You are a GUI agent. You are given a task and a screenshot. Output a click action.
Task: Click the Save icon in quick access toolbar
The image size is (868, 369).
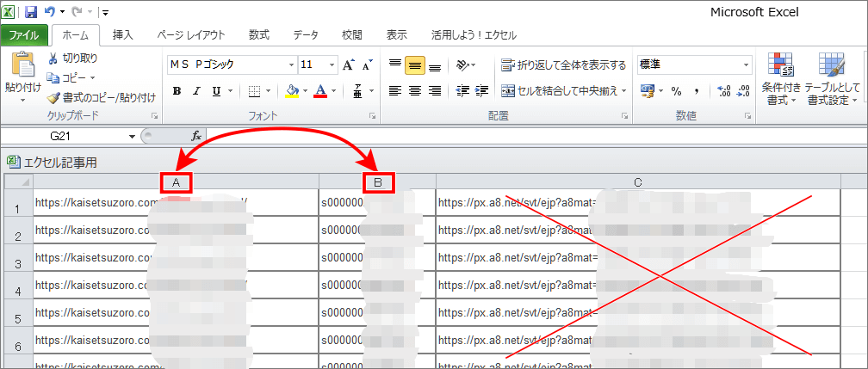[x=31, y=12]
